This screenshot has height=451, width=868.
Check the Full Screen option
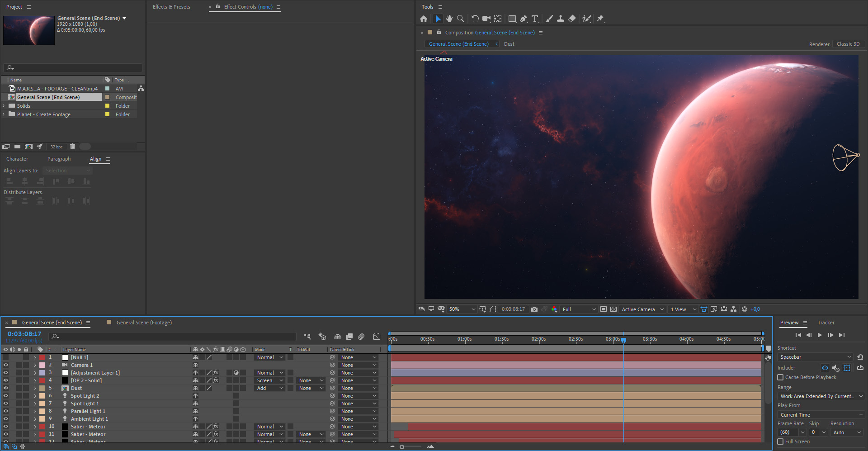click(780, 442)
